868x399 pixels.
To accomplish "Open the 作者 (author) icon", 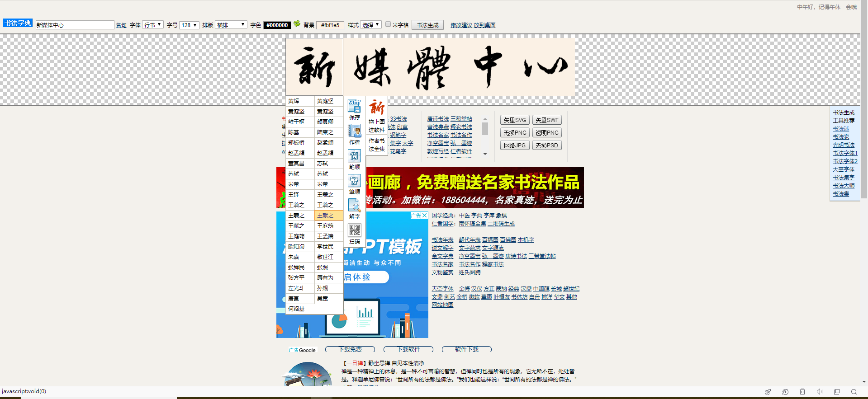I will (x=354, y=131).
